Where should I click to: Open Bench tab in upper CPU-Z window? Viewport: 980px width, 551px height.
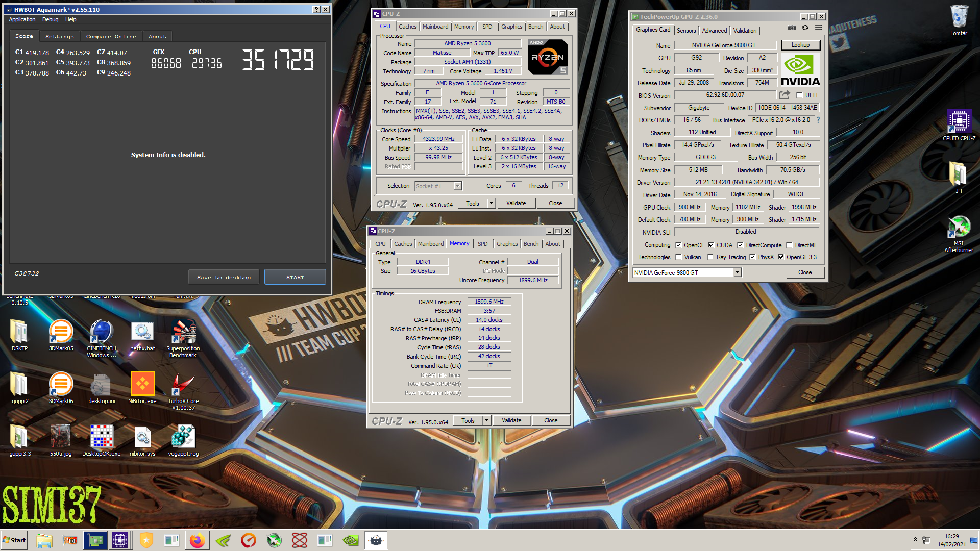(x=535, y=27)
